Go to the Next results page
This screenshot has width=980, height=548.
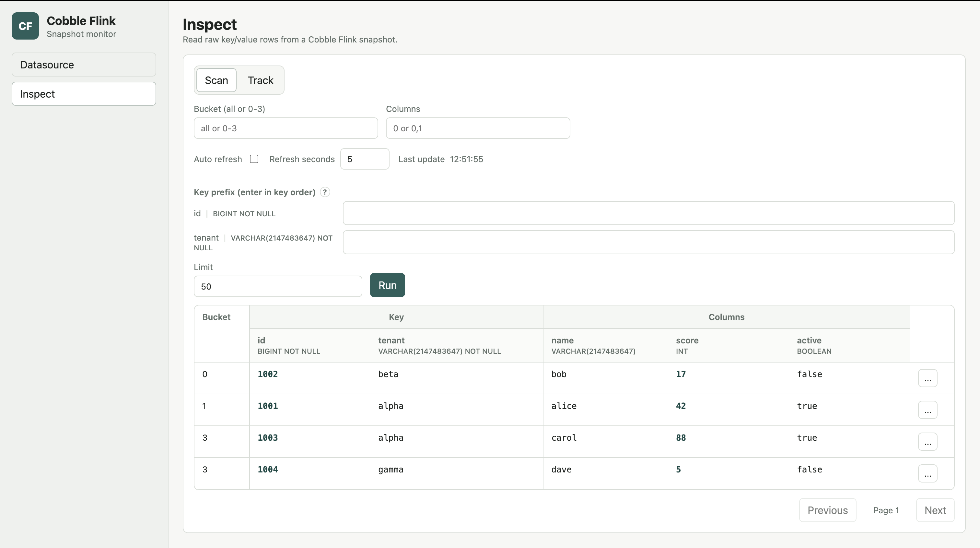pos(935,510)
